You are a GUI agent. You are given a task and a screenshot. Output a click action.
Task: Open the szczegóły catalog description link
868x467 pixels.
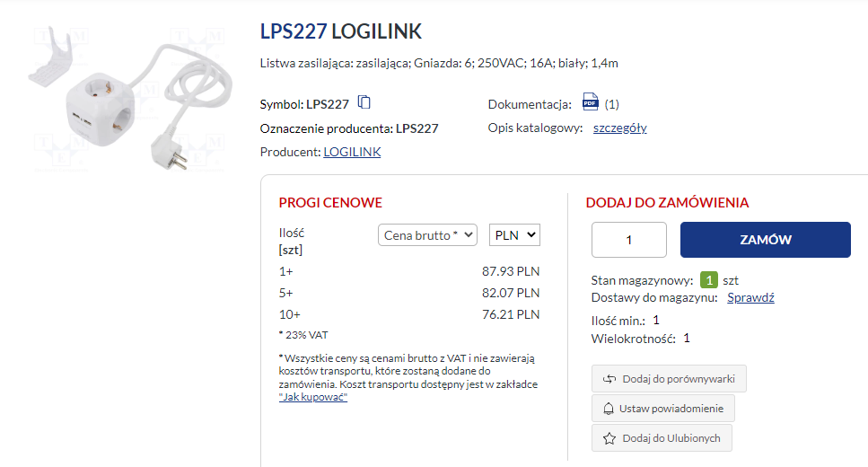[x=619, y=128]
